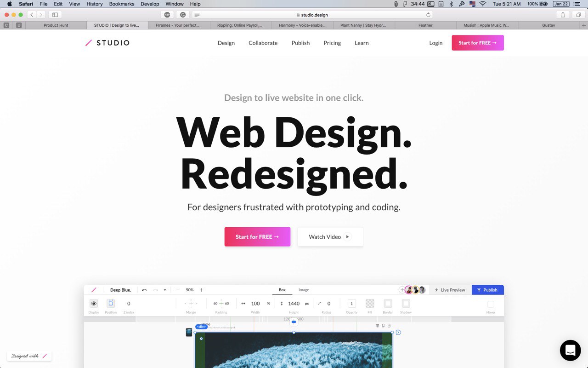Viewport: 588px width, 368px height.
Task: Click the undo arrow in editor toolbar
Action: tap(144, 290)
